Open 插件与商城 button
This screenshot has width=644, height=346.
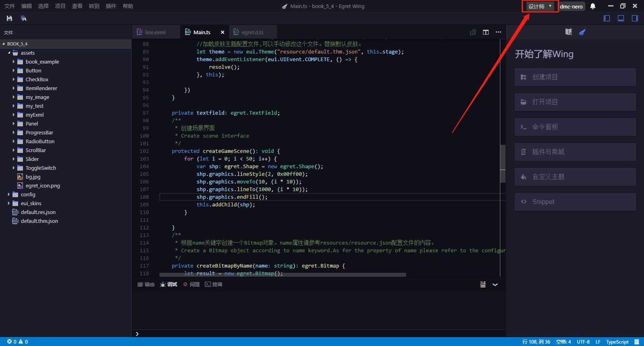pyautogui.click(x=575, y=152)
